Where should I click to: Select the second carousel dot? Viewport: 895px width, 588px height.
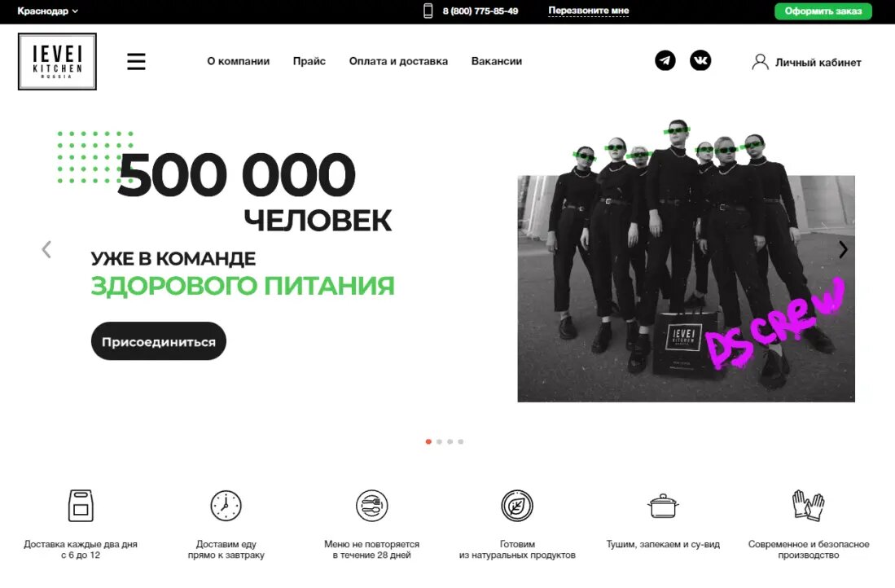tap(439, 441)
